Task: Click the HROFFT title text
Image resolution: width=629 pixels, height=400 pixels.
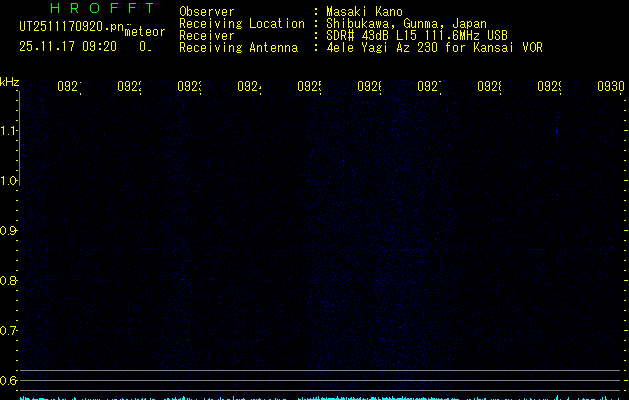Action: pyautogui.click(x=102, y=8)
